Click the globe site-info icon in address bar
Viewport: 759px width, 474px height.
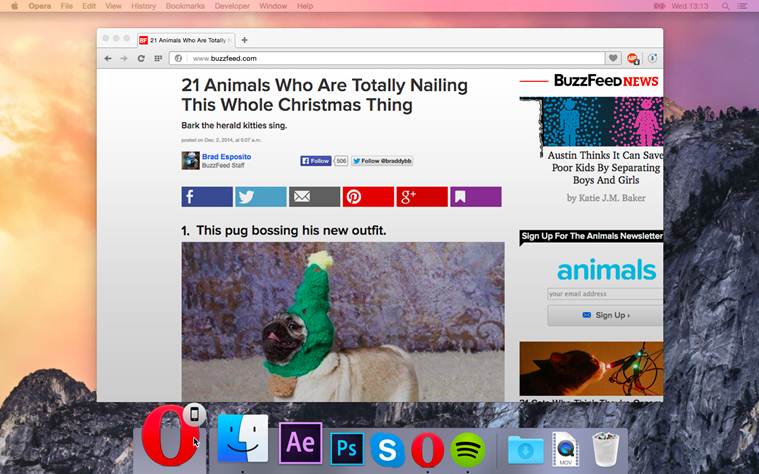pyautogui.click(x=178, y=59)
